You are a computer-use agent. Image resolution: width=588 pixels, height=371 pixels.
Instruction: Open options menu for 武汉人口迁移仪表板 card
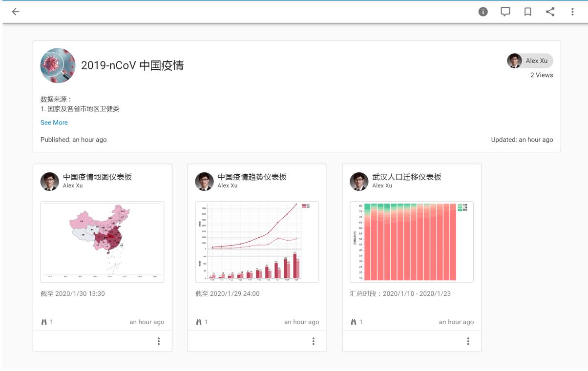tap(468, 341)
